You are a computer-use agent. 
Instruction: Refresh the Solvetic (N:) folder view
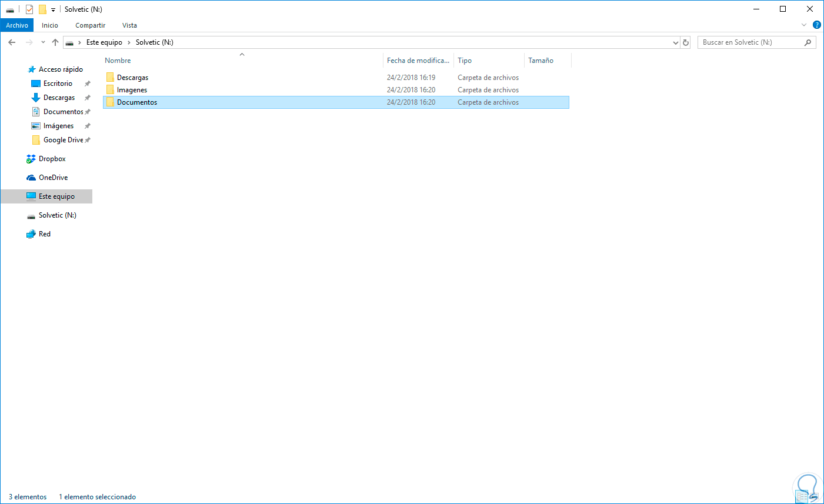pyautogui.click(x=685, y=42)
